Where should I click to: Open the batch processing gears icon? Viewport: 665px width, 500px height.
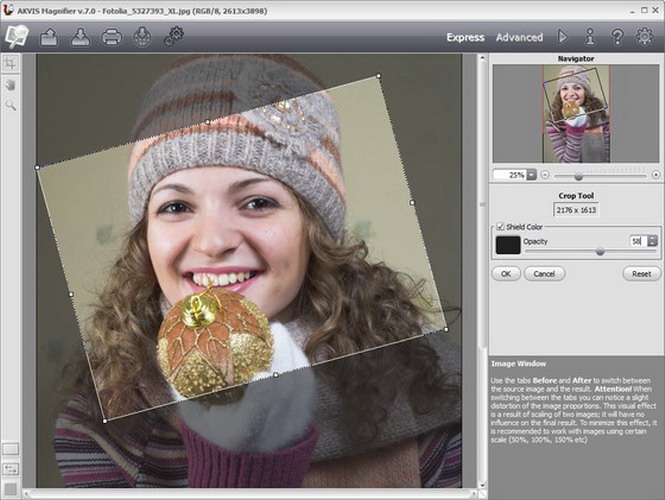coord(174,36)
